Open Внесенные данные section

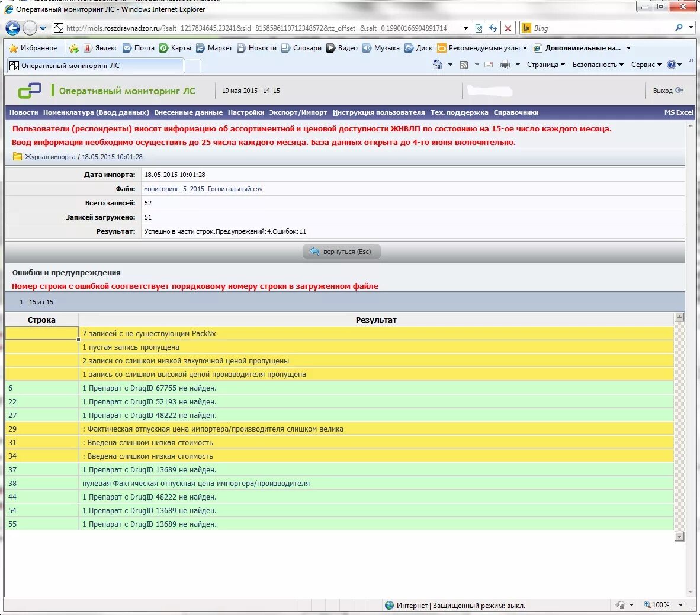(x=188, y=112)
